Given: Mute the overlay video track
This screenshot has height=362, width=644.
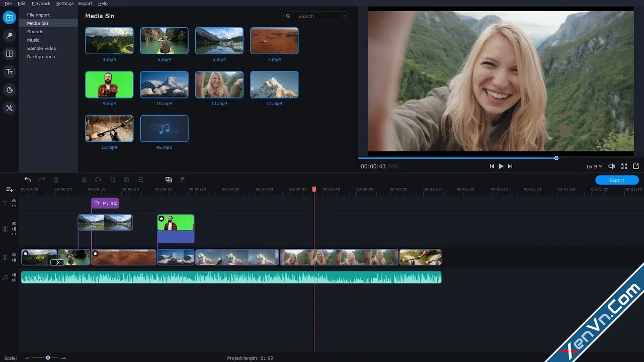Looking at the screenshot, I should pyautogui.click(x=14, y=229).
